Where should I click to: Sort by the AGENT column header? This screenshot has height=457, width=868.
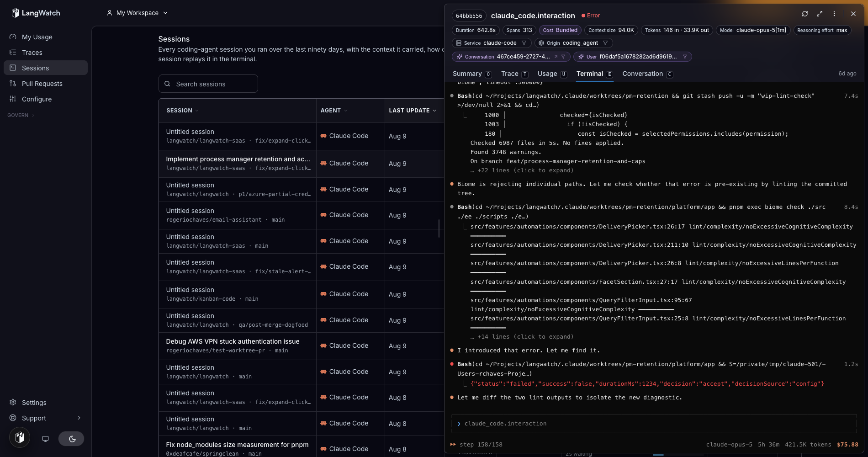(x=334, y=111)
